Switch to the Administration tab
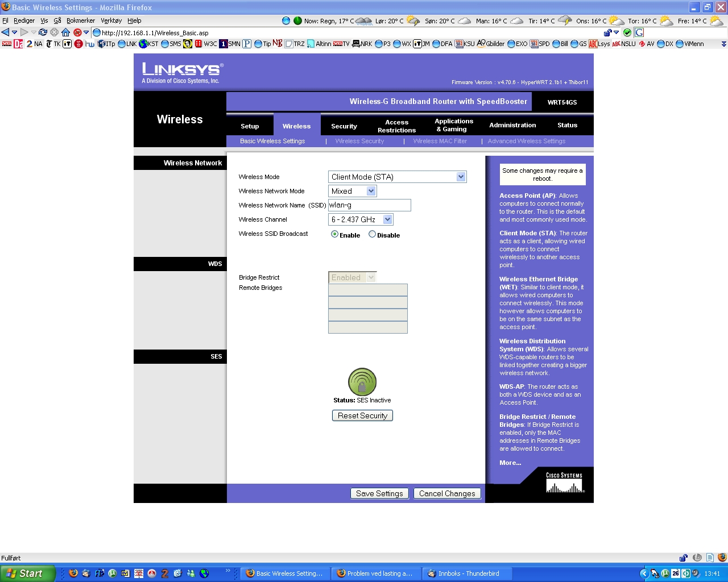This screenshot has height=582, width=728. click(512, 125)
